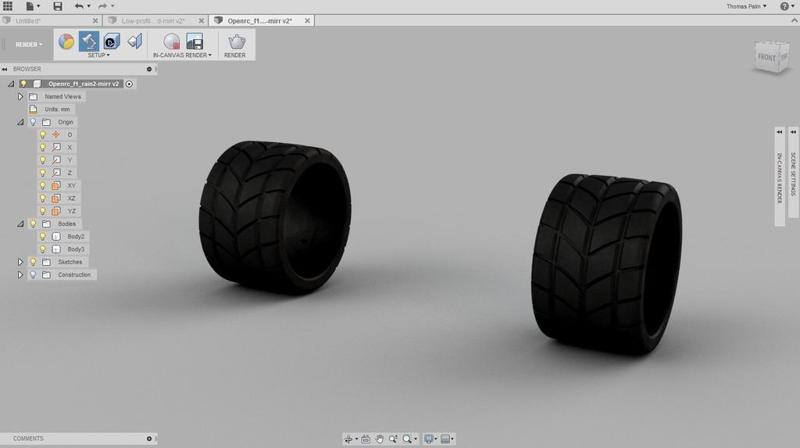Screen dimensions: 800x448
Task: Activate the Openrc_f1_rain2-mirr component radio button
Action: coord(129,84)
